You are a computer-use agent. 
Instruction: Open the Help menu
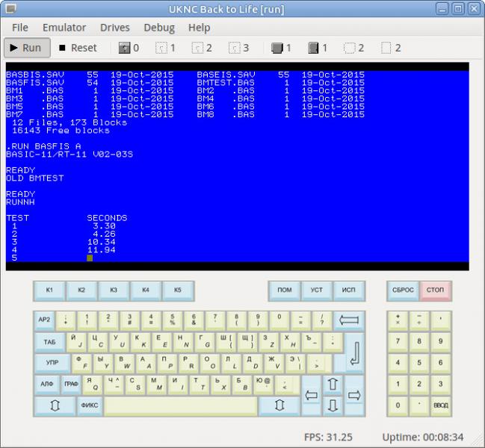tap(199, 28)
